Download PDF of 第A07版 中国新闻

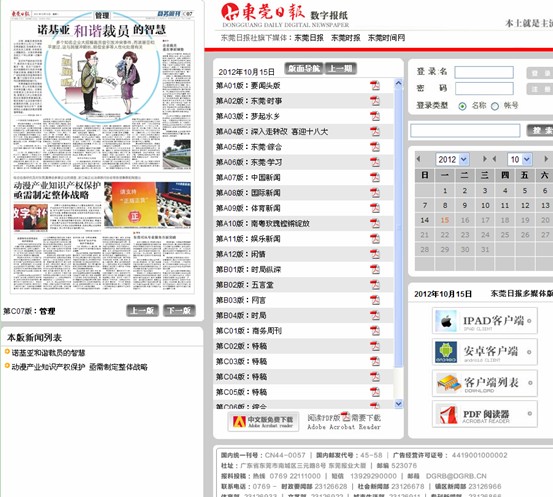pos(375,177)
